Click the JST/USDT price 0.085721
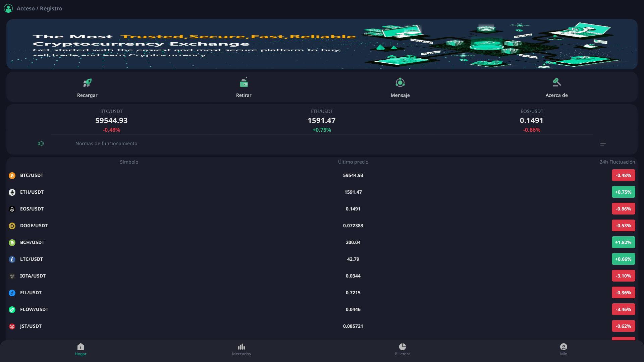Image resolution: width=644 pixels, height=362 pixels. pyautogui.click(x=353, y=326)
